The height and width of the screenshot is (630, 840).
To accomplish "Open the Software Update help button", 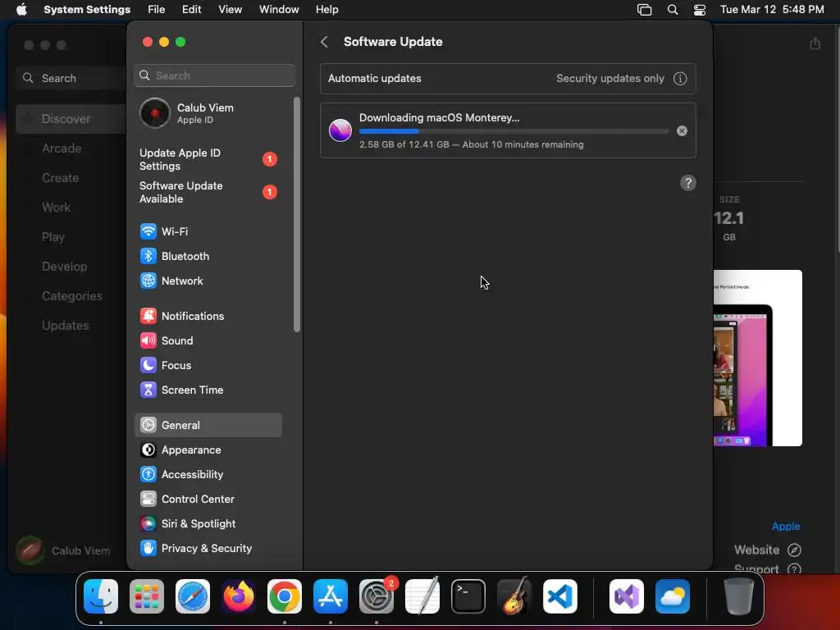I will [x=688, y=183].
